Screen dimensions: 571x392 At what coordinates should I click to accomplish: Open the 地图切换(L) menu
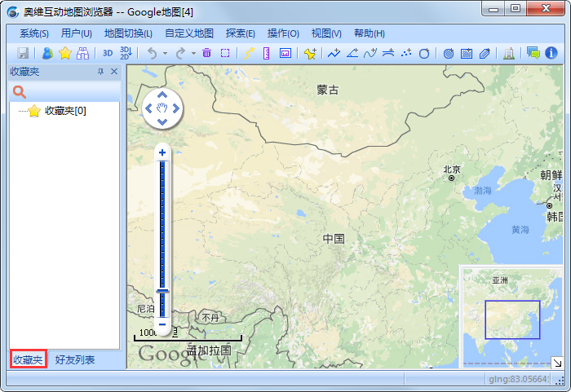pyautogui.click(x=128, y=33)
